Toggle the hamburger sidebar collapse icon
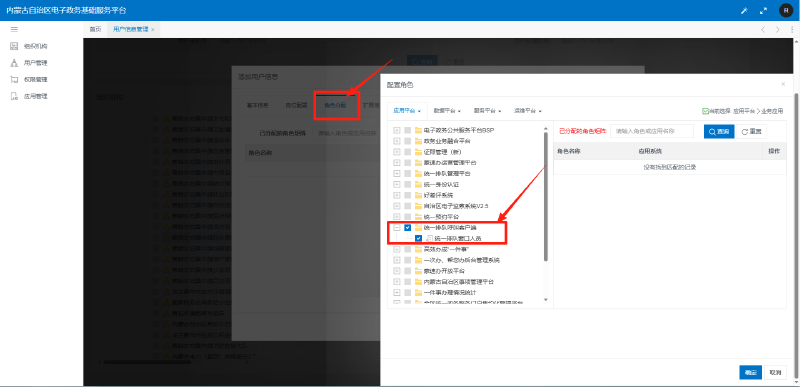This screenshot has width=800, height=387. pyautogui.click(x=14, y=30)
